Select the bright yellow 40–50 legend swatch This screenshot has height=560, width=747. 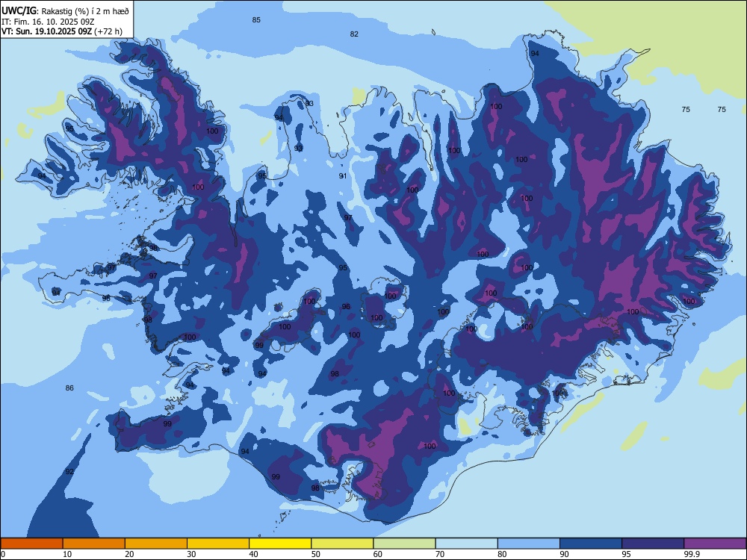pyautogui.click(x=280, y=544)
